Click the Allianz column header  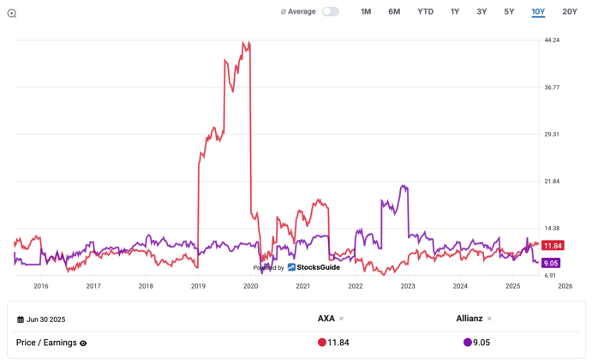469,319
